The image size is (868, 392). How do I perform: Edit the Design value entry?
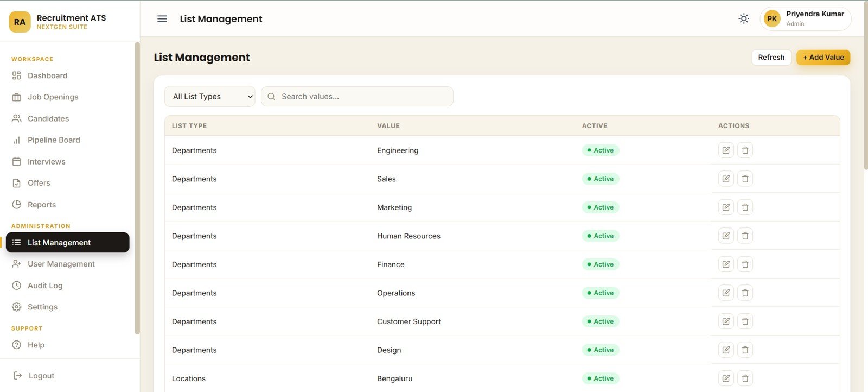(726, 350)
